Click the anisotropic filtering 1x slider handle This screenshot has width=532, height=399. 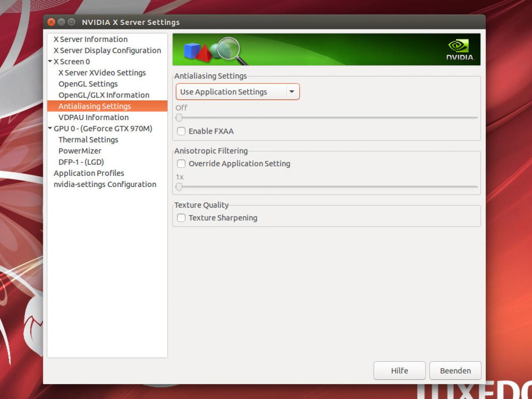tap(179, 187)
